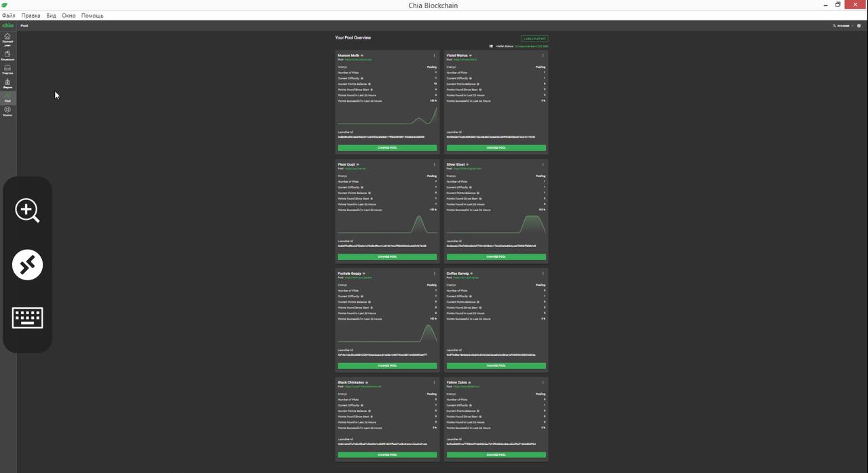Viewport: 868px width, 473px height.
Task: Click info icon beside Coffee Earwig title
Action: pyautogui.click(x=471, y=273)
